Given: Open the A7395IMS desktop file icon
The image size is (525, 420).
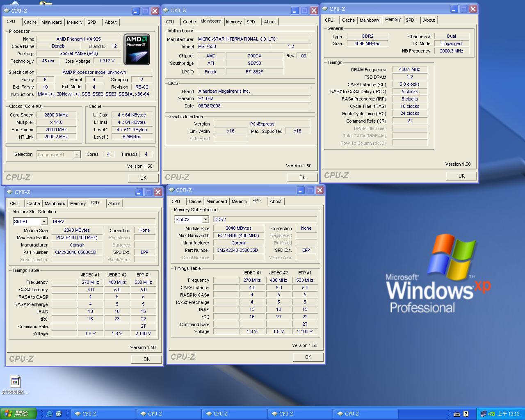Looking at the screenshot, I should (x=15, y=385).
